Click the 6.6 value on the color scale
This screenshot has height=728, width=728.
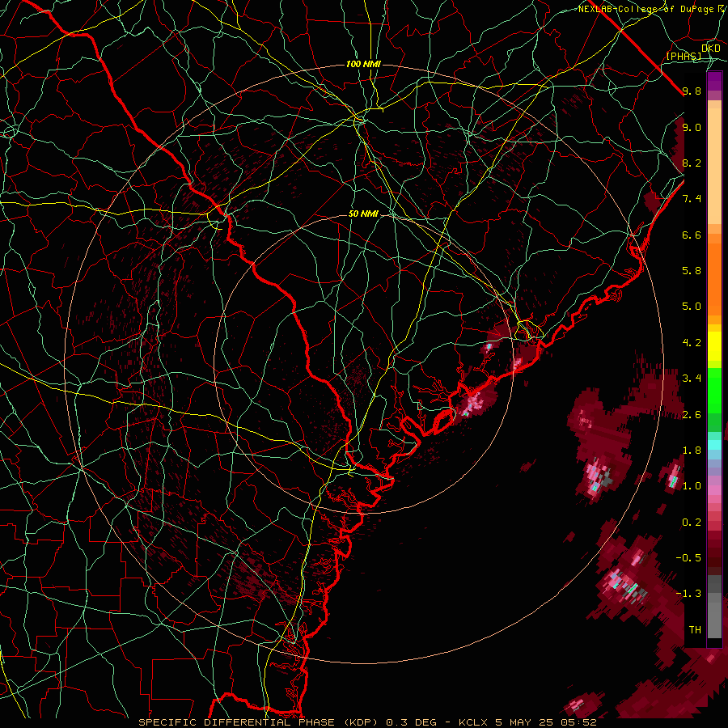coord(692,235)
